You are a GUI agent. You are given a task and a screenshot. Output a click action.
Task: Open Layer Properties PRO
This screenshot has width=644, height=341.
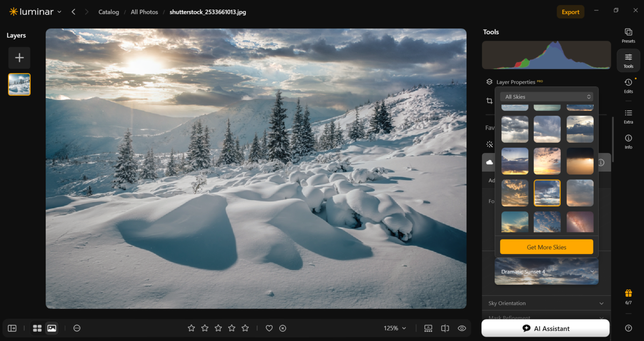tap(519, 82)
